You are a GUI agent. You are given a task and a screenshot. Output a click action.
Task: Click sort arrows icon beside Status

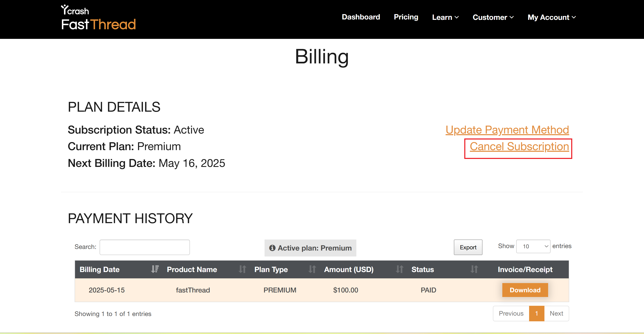point(474,269)
